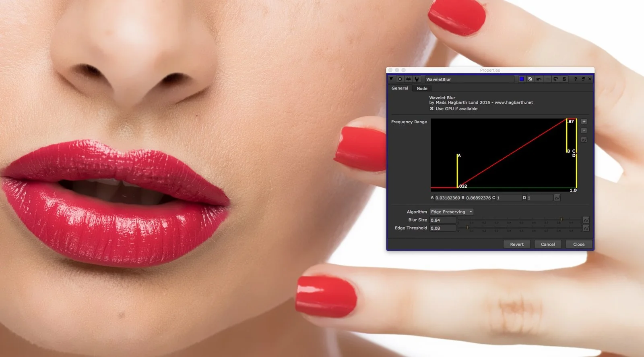
Task: Click the Blur Size value field
Action: point(442,220)
